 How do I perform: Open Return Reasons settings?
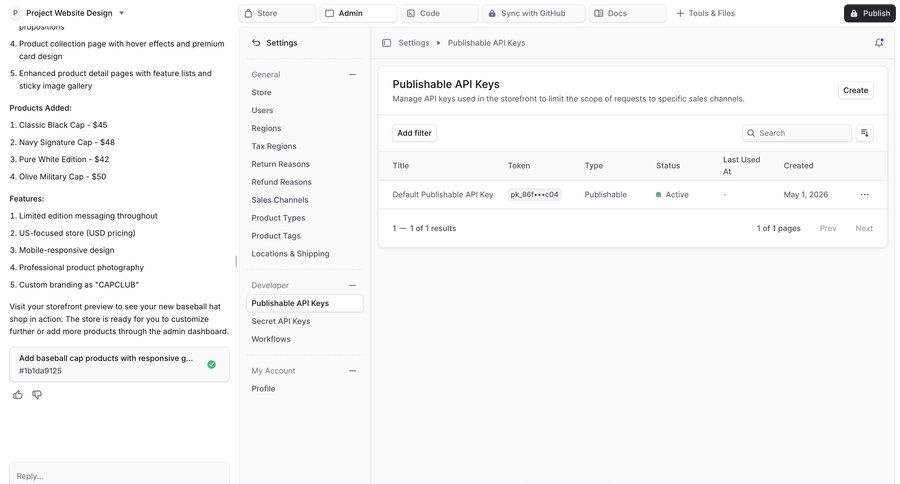(280, 164)
